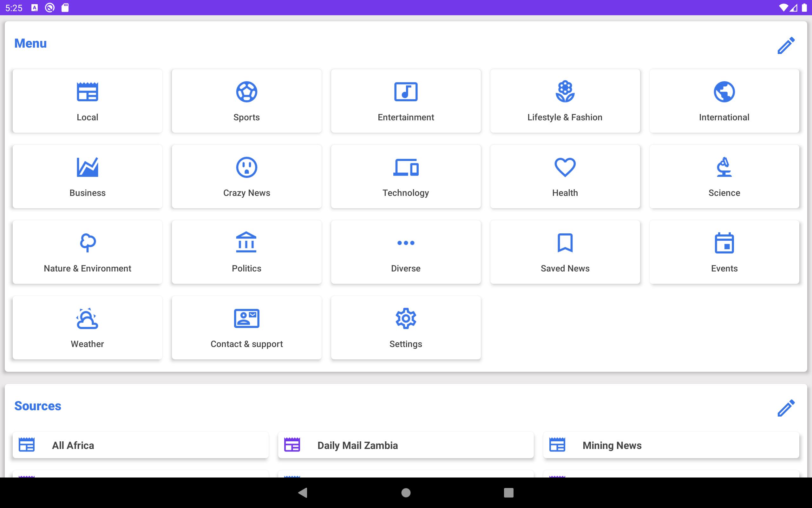
Task: Edit the Menu section with pencil icon
Action: [786, 45]
